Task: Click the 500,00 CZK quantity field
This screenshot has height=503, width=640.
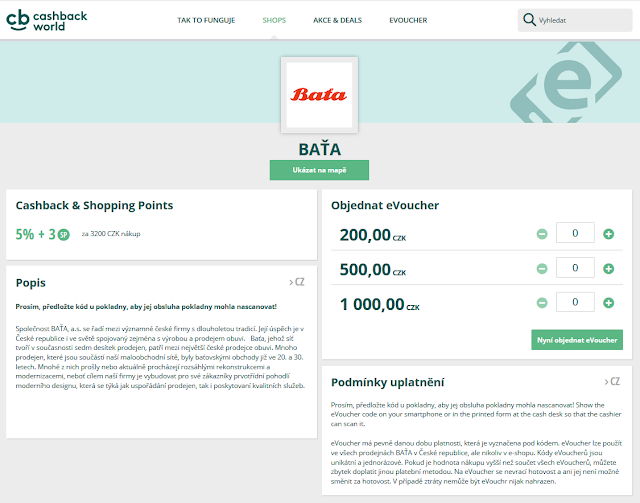Action: (575, 267)
